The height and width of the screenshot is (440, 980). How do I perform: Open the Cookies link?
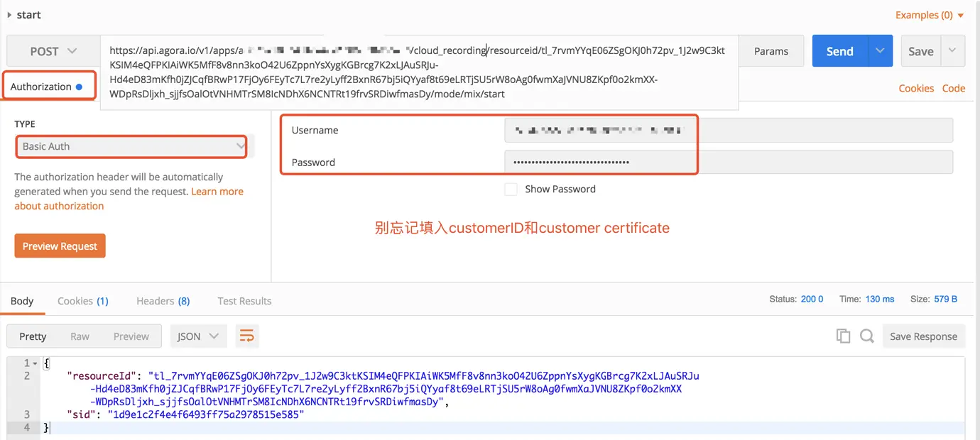click(x=916, y=88)
